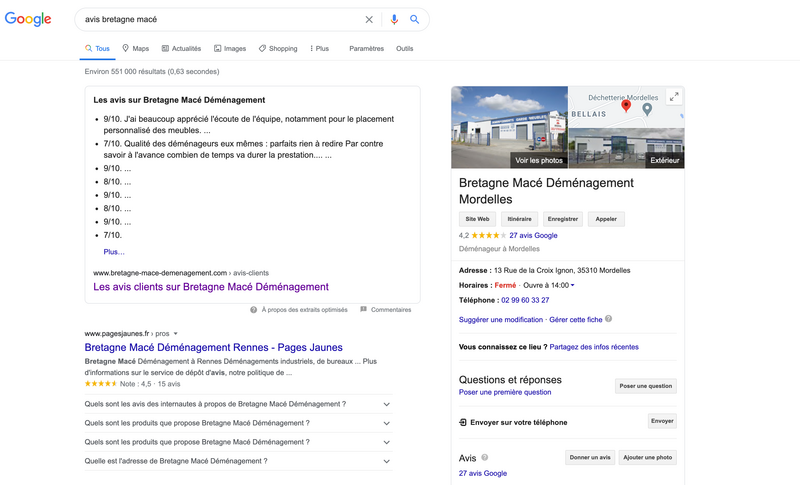Screen dimensions: 800x485
Task: Expand the first 'produits que propose' question
Action: coord(238,423)
